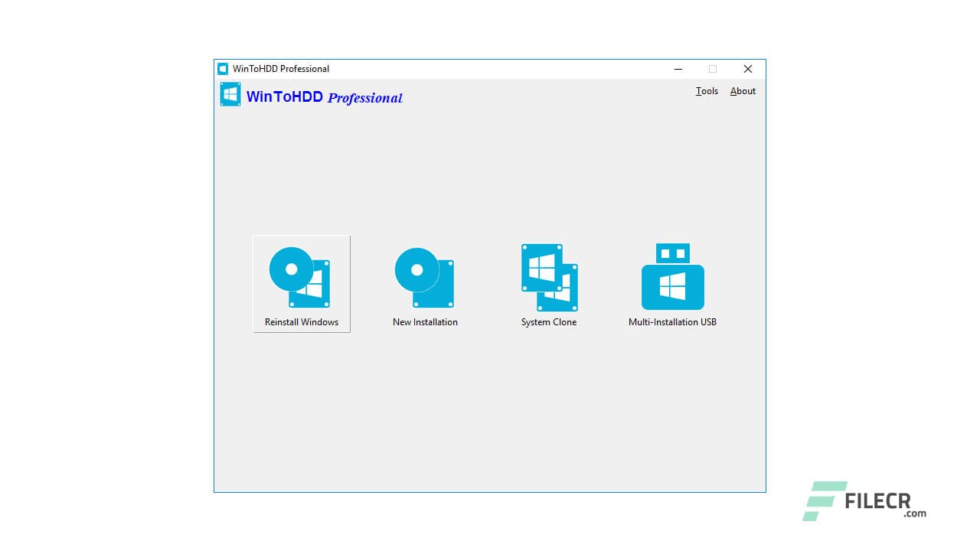Click the small app icon in the title bar
Image resolution: width=980 pixels, height=551 pixels.
(222, 68)
